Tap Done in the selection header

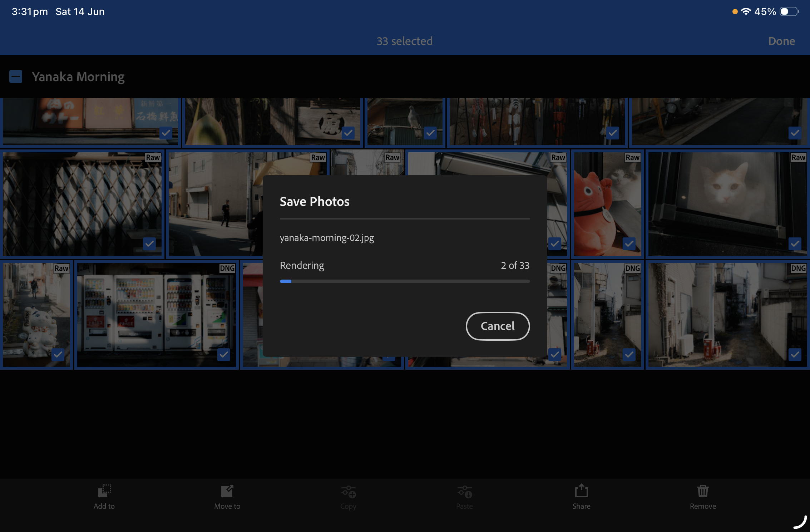[782, 41]
